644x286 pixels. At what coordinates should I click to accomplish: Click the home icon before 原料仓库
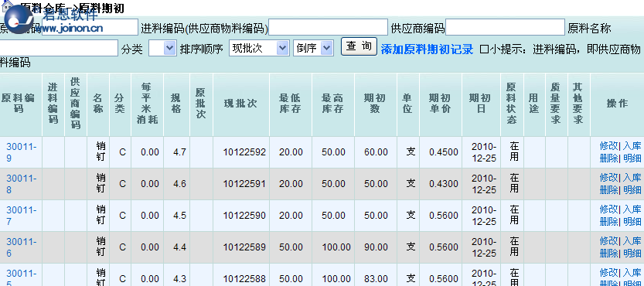tap(8, 5)
